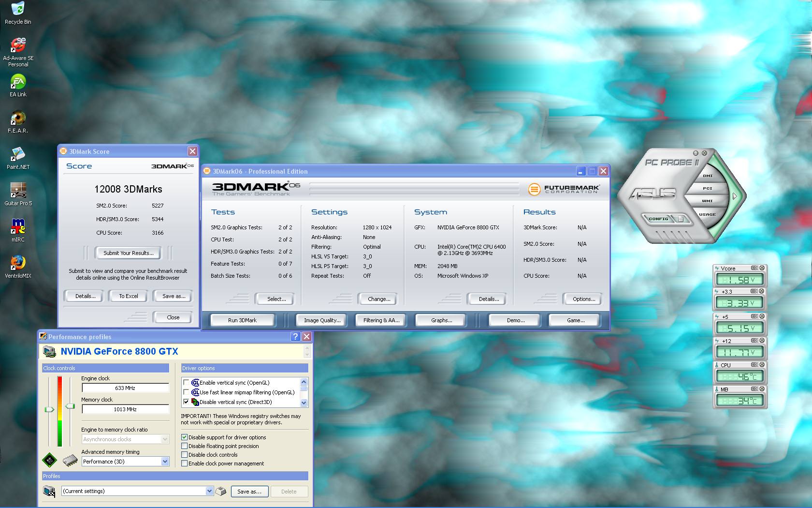This screenshot has width=812, height=508.
Task: Open the EA Link desktop shortcut
Action: [x=18, y=86]
